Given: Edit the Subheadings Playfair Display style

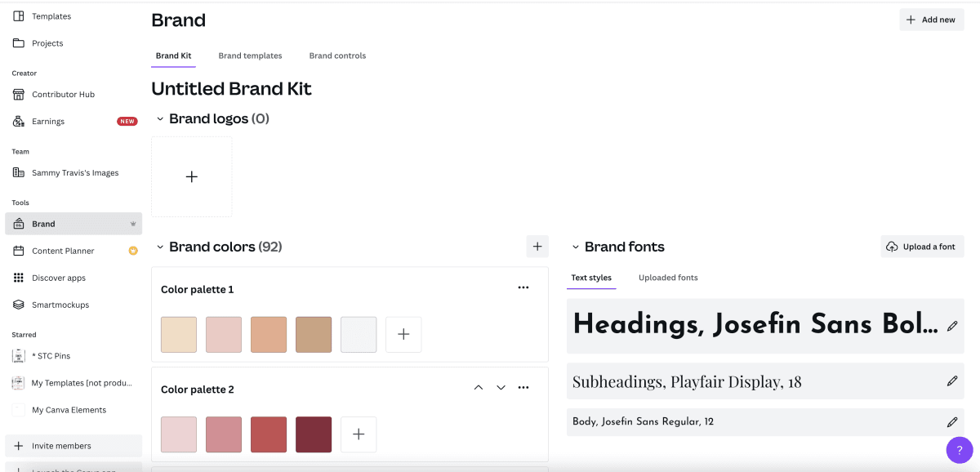Looking at the screenshot, I should pyautogui.click(x=952, y=381).
